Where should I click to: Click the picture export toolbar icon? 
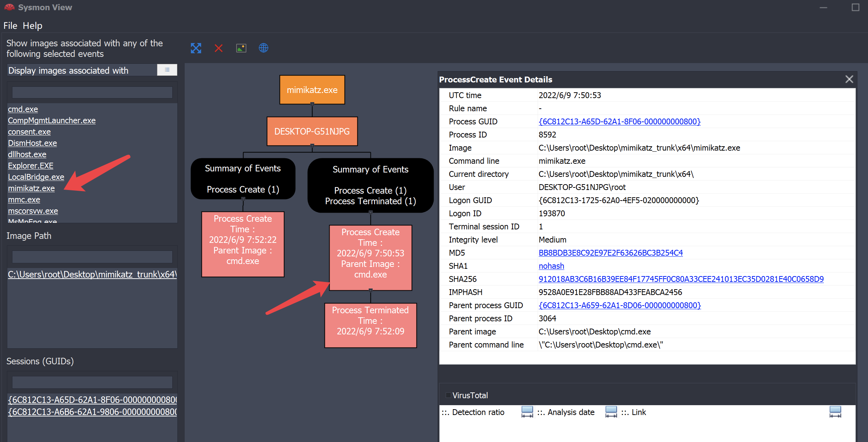(241, 48)
